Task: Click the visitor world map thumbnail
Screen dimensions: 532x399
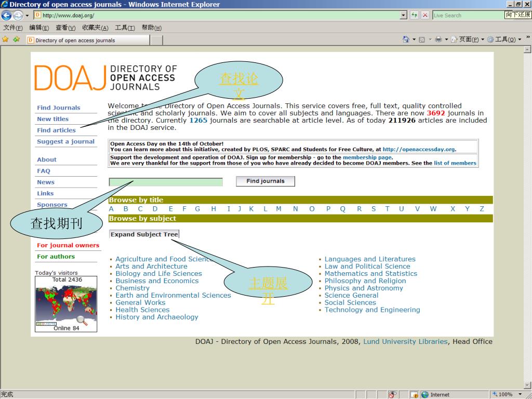Action: pyautogui.click(x=66, y=303)
